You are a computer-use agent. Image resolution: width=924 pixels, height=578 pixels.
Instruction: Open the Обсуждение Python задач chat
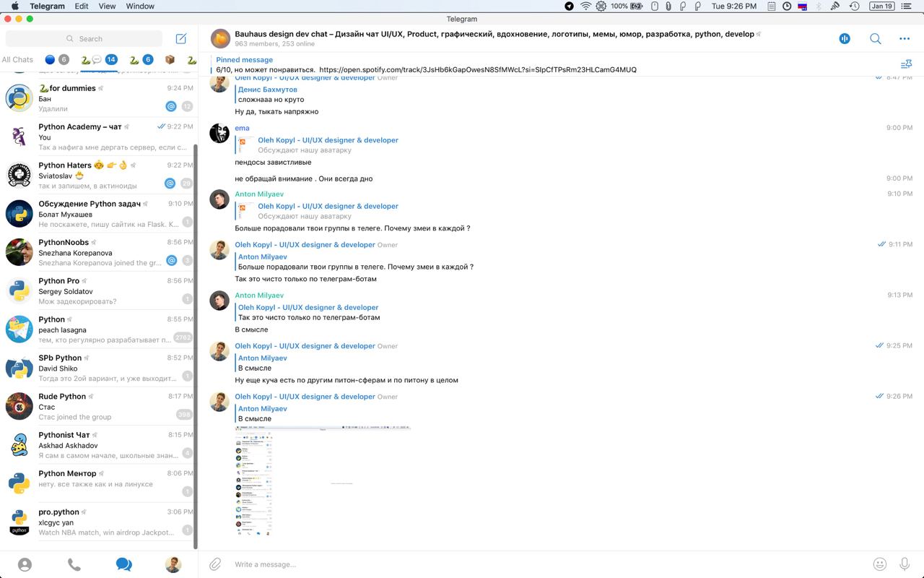point(99,213)
